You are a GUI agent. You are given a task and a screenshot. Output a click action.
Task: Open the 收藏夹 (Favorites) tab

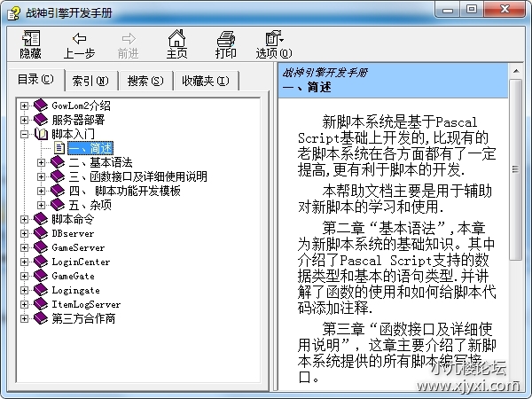tap(205, 81)
